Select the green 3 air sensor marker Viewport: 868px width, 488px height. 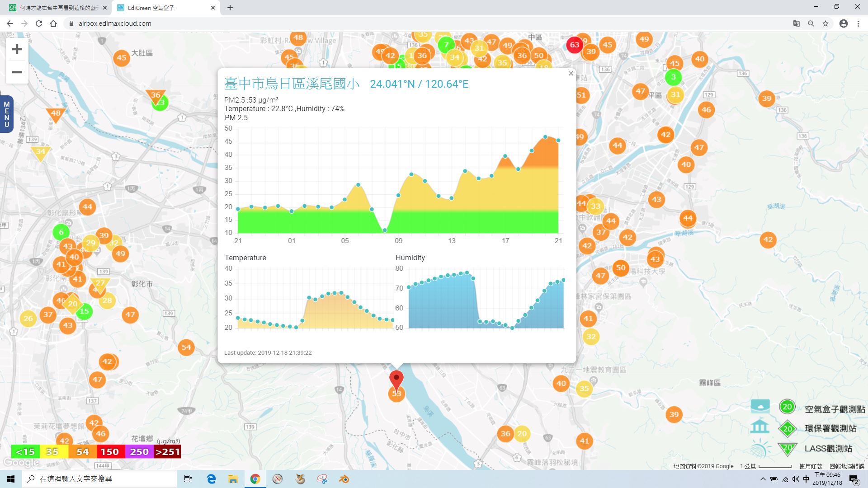[x=674, y=77]
